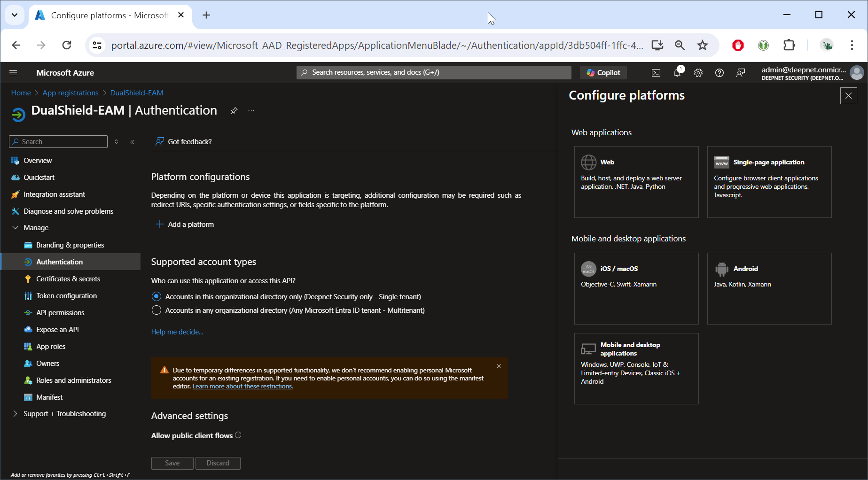Select multitenant accounts radio option
This screenshot has width=868, height=480.
[156, 310]
